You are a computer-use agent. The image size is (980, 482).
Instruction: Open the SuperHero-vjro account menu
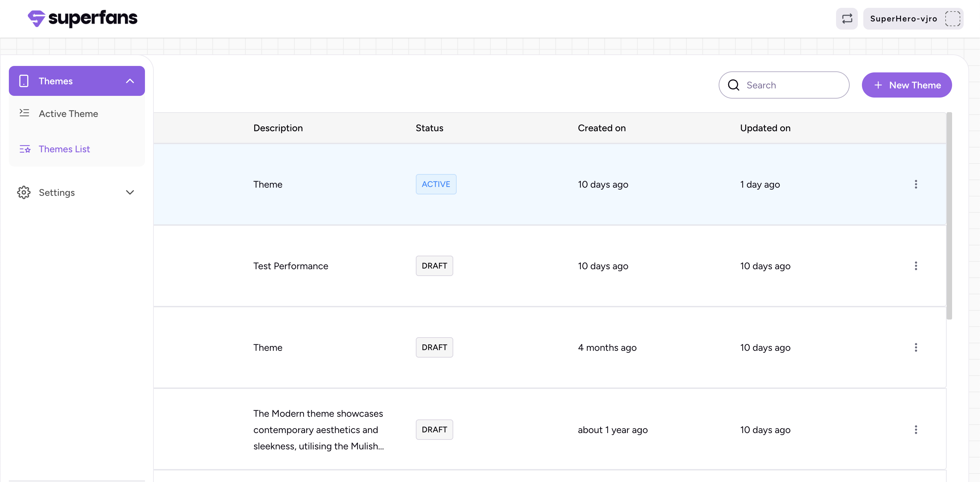point(903,19)
